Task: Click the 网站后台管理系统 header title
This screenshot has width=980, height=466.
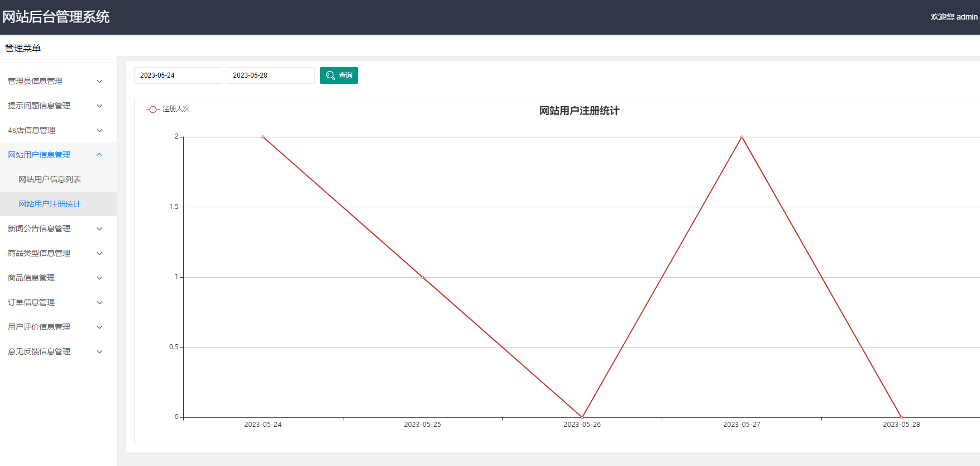Action: (56, 17)
